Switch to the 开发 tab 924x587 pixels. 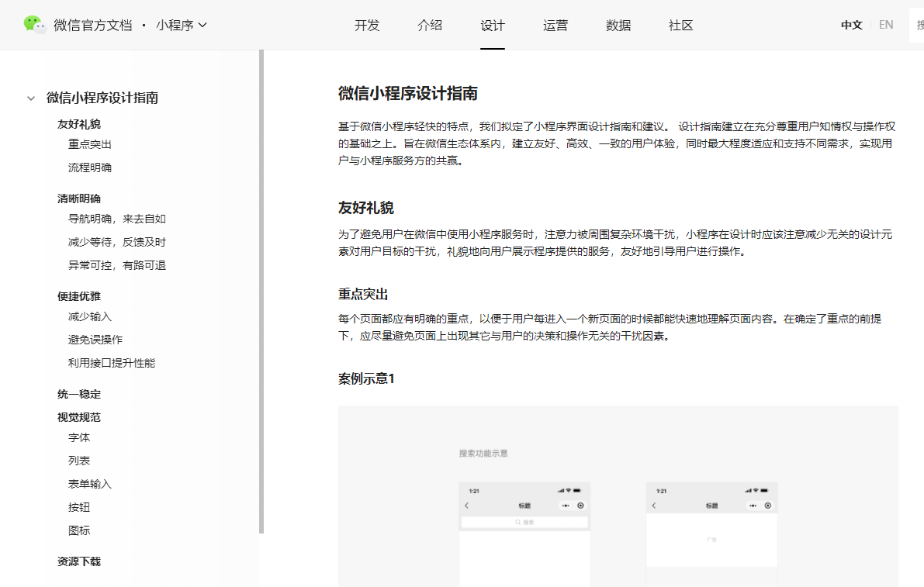coord(367,25)
